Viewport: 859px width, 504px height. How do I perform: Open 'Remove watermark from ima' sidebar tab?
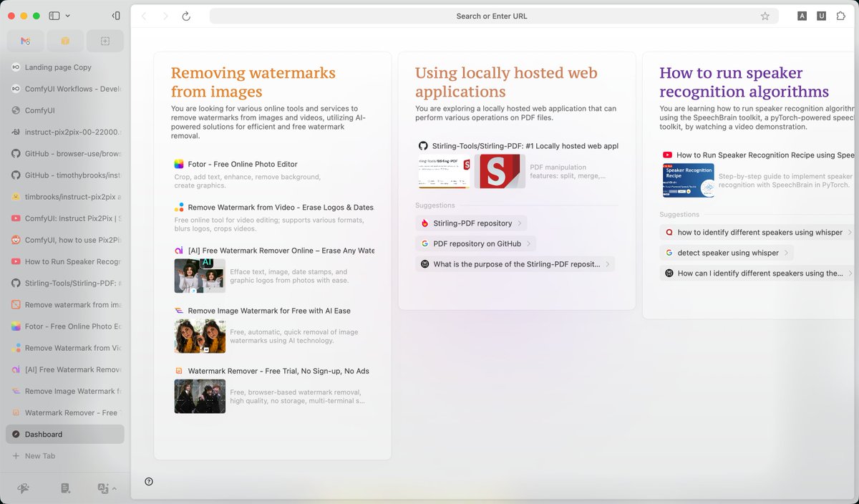pos(65,304)
